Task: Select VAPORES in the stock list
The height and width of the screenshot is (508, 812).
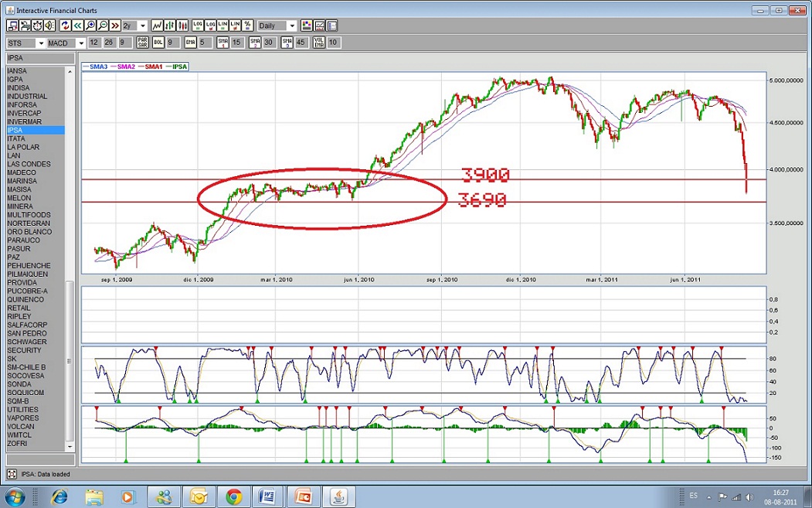Action: point(36,418)
